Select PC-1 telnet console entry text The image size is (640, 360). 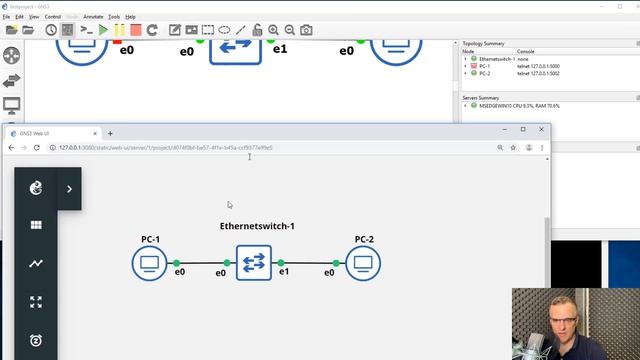pos(538,66)
